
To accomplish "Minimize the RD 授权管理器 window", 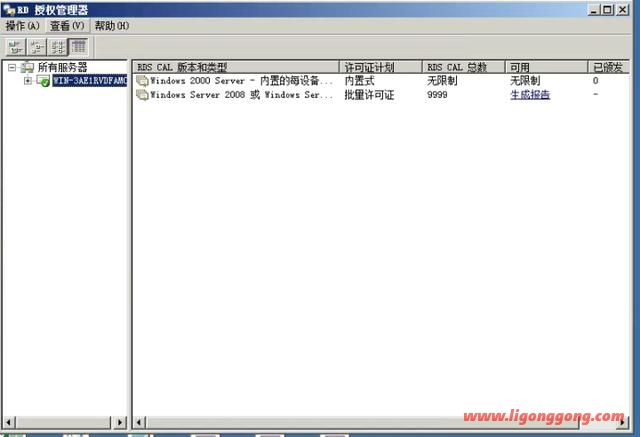I will (x=593, y=9).
